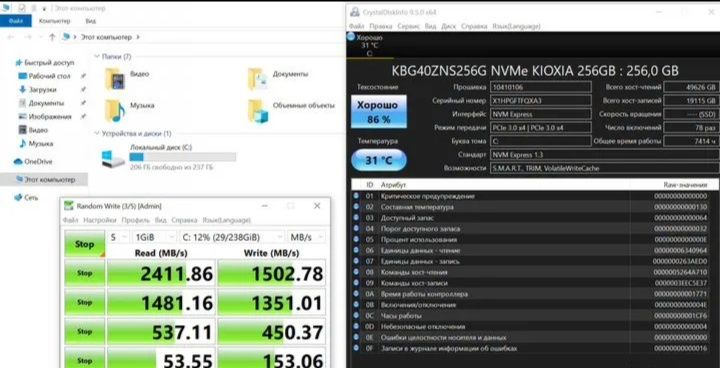
Task: Open the recent locations dropdown in Explorer
Action: [42, 37]
